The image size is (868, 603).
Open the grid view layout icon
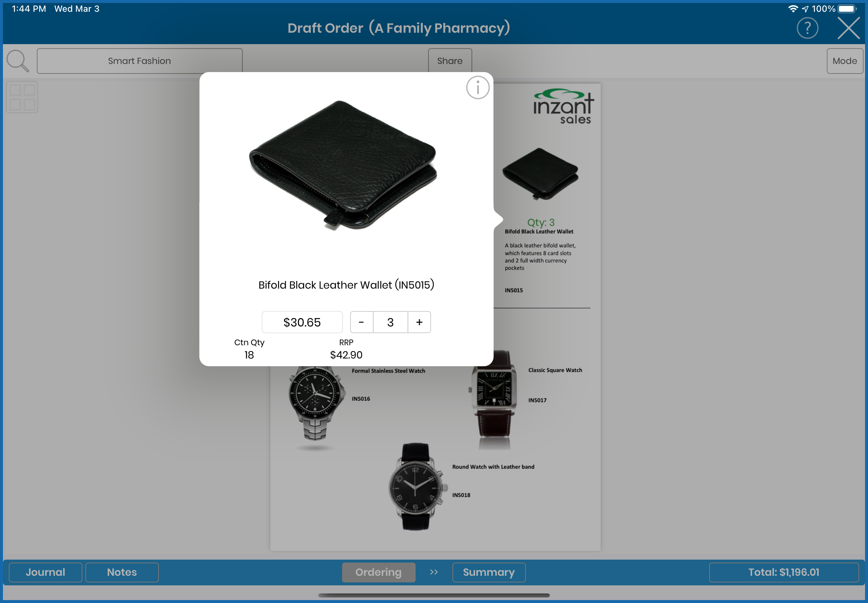[x=22, y=97]
